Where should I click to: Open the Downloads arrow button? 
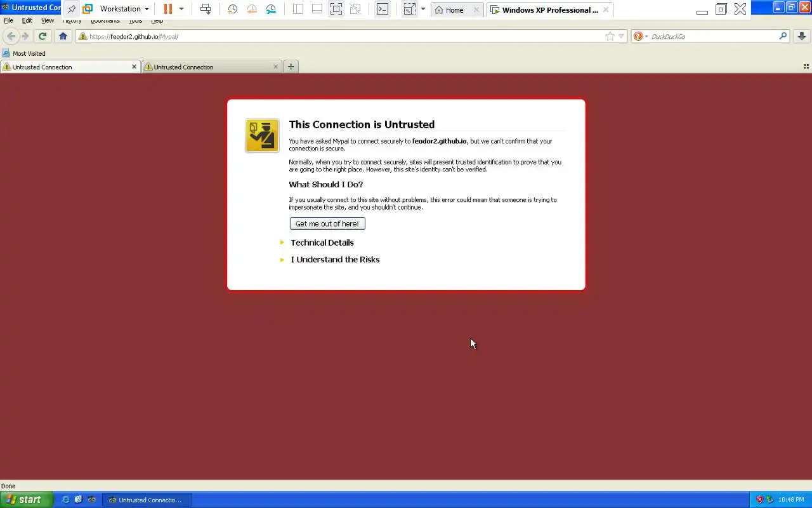[x=802, y=36]
